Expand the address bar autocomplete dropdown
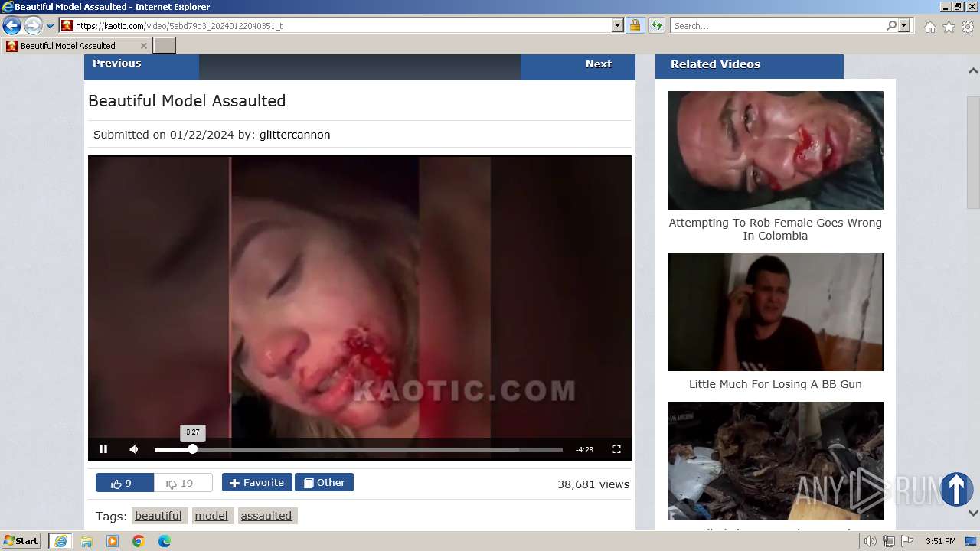Screen dimensions: 980x551 618,26
